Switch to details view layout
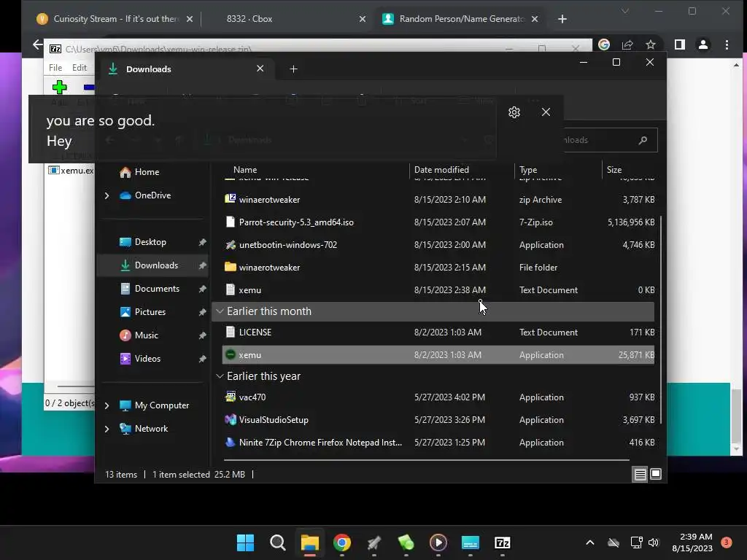This screenshot has height=560, width=747. click(640, 474)
